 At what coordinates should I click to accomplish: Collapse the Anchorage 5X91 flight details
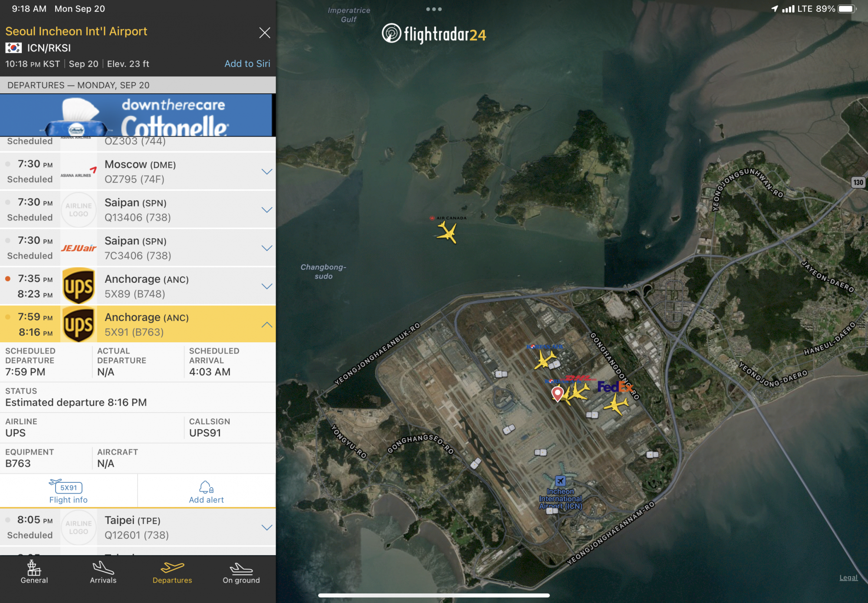(267, 324)
